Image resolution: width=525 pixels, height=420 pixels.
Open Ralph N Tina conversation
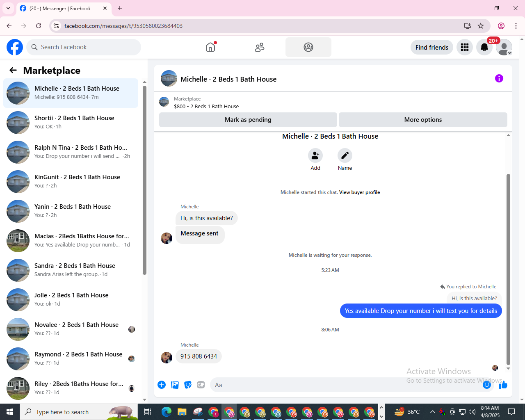[71, 152]
